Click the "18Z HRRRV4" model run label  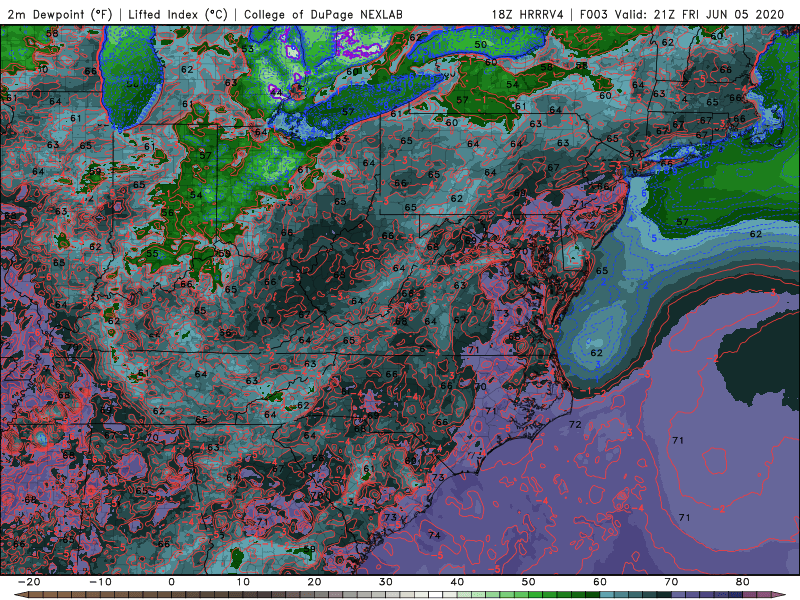click(528, 15)
